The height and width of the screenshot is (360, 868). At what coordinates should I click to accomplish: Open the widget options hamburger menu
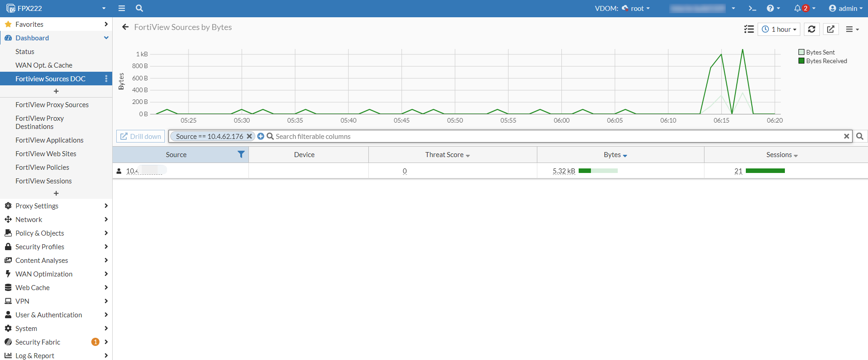click(x=852, y=29)
